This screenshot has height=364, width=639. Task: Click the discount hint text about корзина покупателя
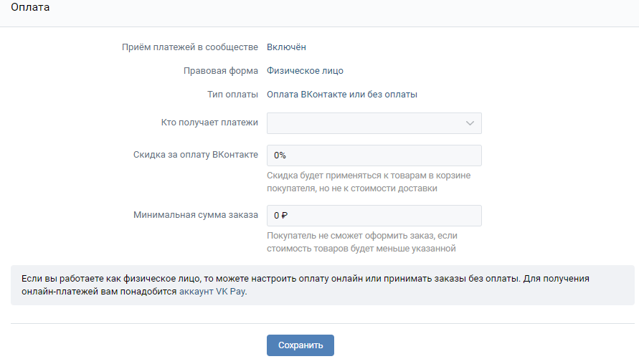tap(368, 182)
